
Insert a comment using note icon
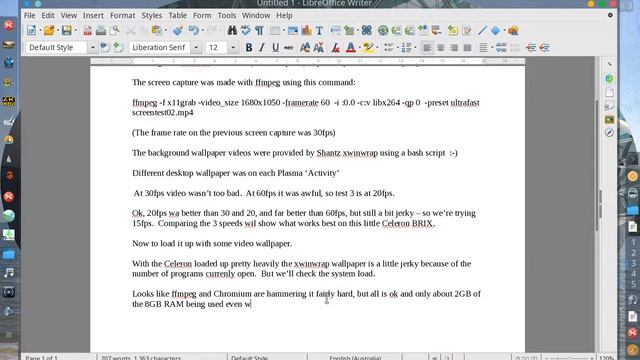452,30
